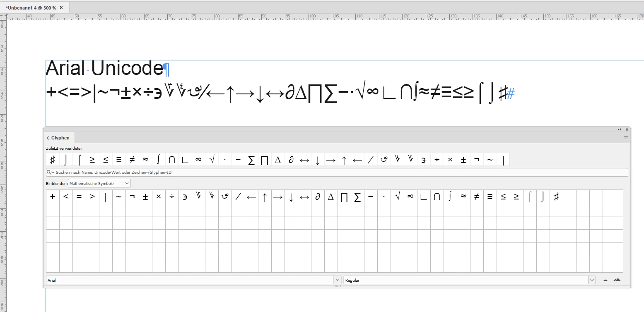Pick the equals sign in main grid
Image resolution: width=644 pixels, height=312 pixels.
click(79, 197)
